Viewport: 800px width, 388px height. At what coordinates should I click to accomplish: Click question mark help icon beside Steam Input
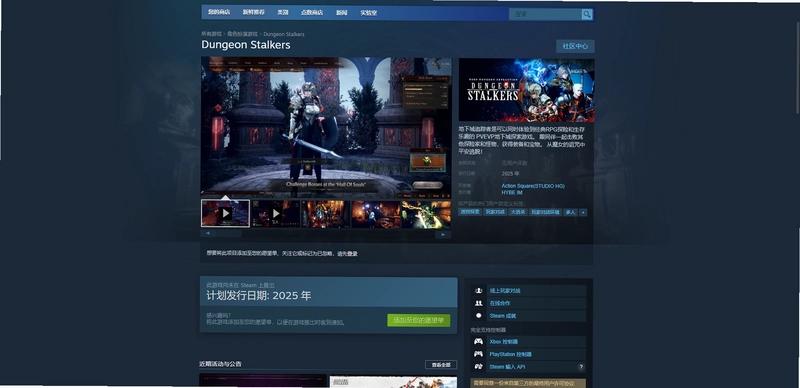click(581, 367)
